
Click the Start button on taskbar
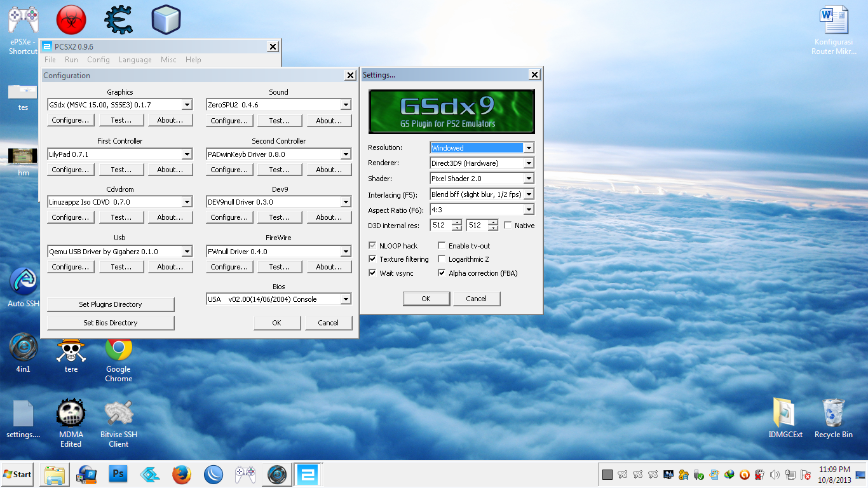pyautogui.click(x=17, y=474)
